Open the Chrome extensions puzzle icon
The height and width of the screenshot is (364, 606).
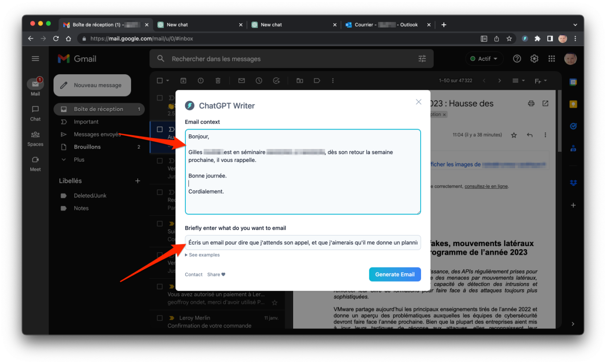tap(538, 39)
